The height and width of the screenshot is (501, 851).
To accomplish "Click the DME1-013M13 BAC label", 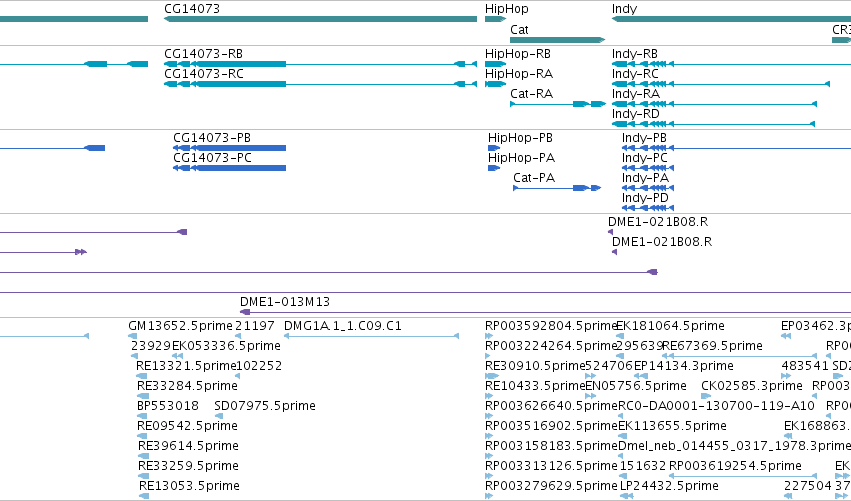I will pos(285,302).
